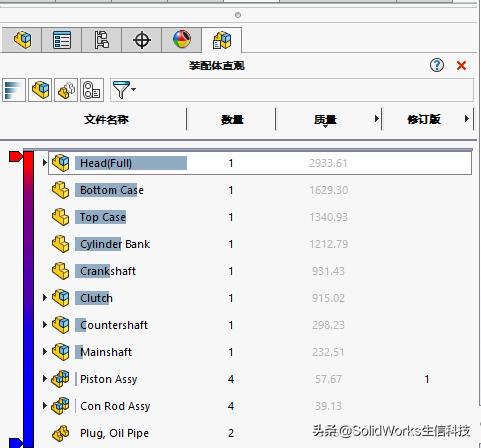The width and height of the screenshot is (481, 448).
Task: Open the mass column arrow menu
Action: (376, 119)
